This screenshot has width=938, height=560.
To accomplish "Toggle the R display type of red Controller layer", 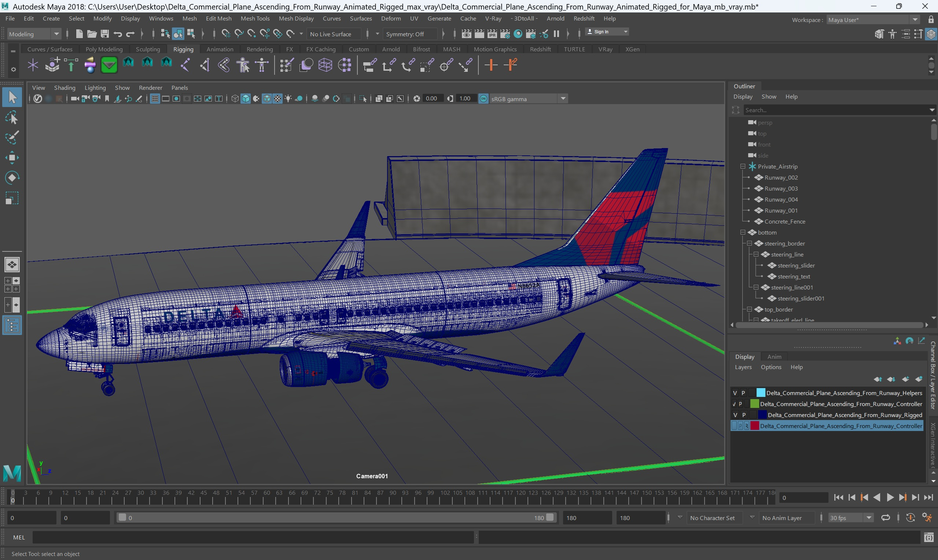I will pos(746,425).
